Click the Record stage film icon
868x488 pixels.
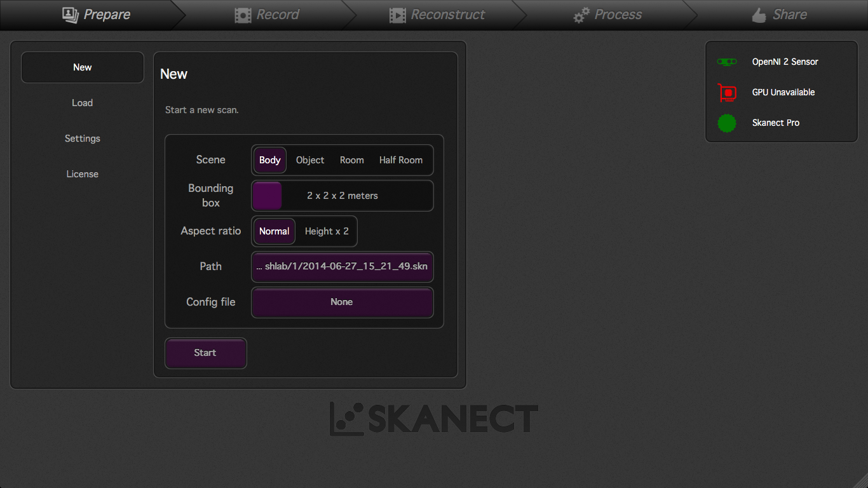243,15
